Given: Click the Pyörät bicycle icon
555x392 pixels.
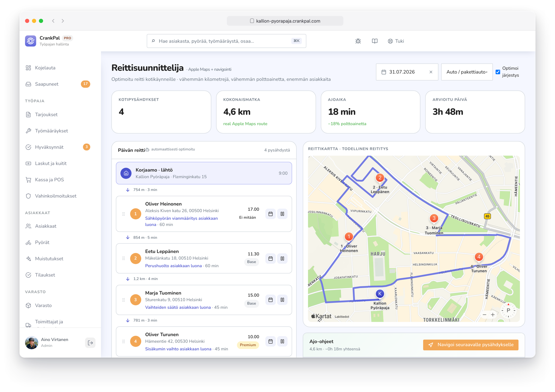Looking at the screenshot, I should coord(28,243).
